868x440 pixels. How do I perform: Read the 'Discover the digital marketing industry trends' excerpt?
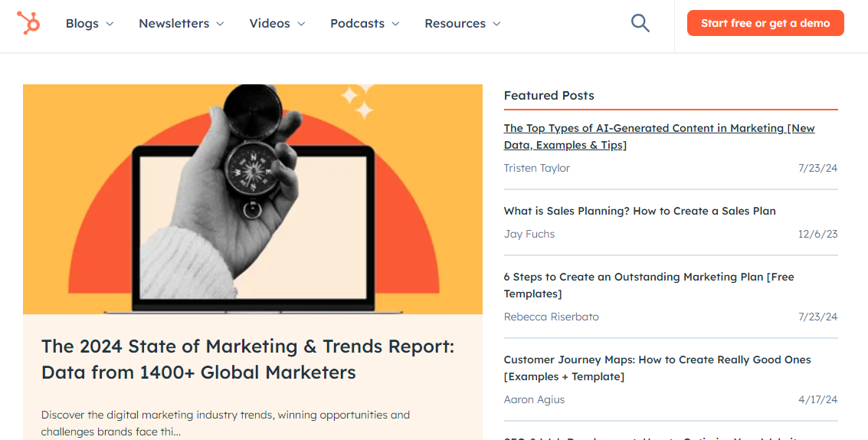tap(225, 423)
